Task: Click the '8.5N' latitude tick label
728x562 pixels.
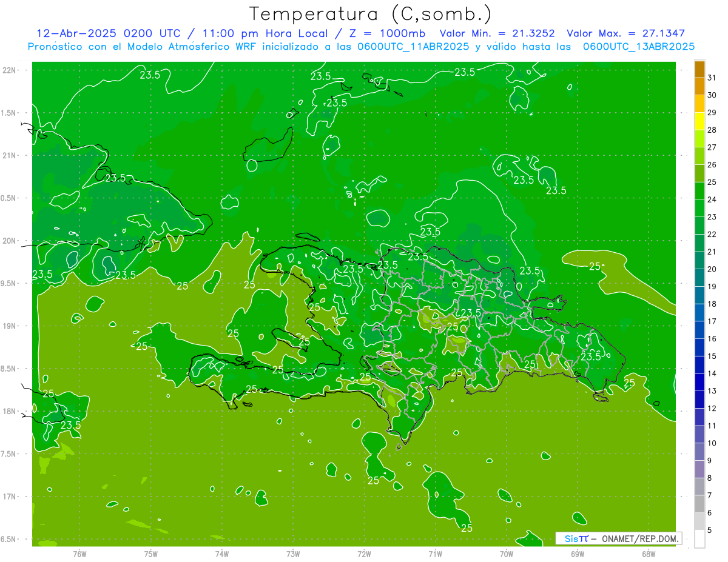Action: (8, 369)
